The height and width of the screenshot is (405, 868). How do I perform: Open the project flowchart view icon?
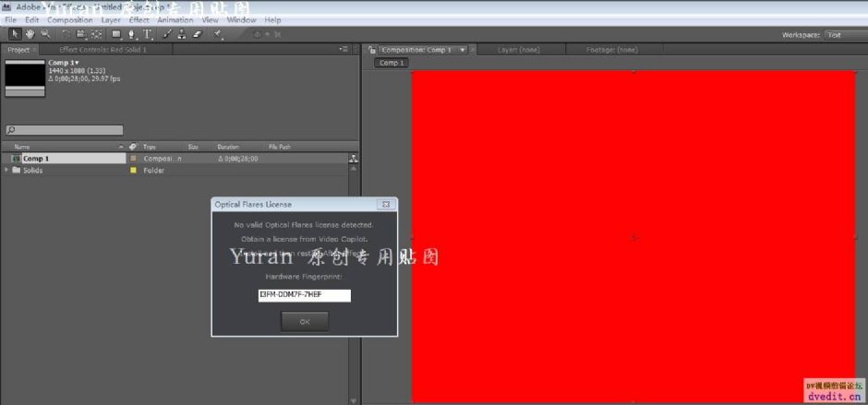pos(353,159)
